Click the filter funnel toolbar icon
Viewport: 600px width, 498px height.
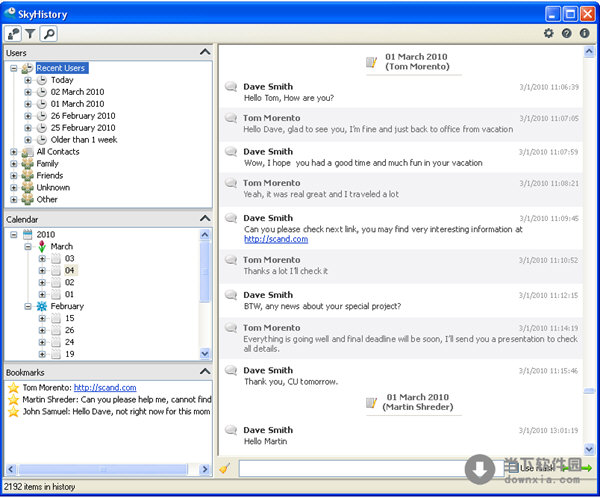30,33
